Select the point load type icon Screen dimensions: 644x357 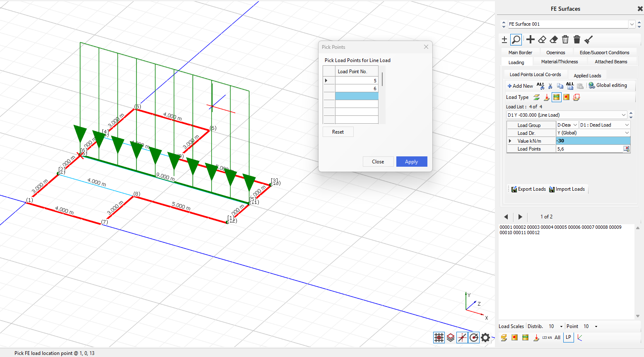tap(547, 97)
